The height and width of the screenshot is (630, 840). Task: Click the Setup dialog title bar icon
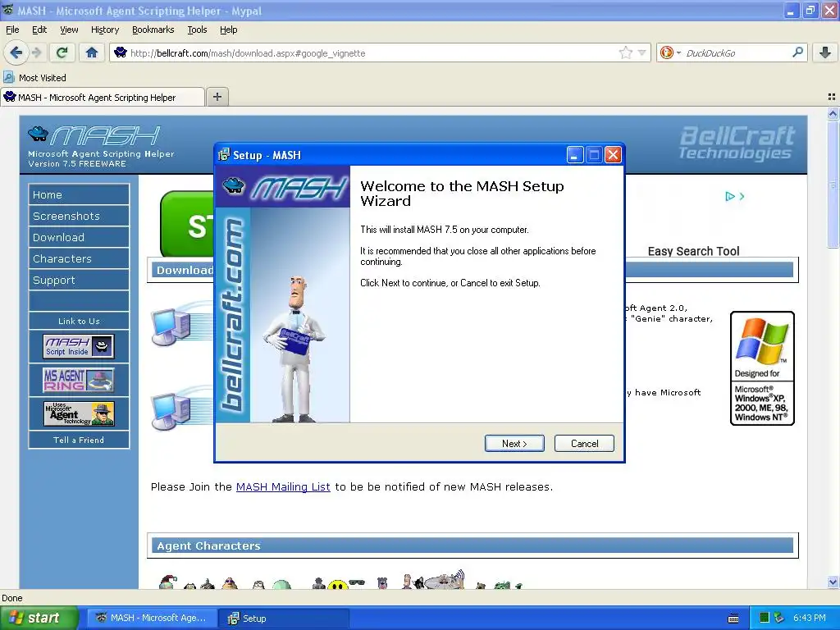pos(224,155)
